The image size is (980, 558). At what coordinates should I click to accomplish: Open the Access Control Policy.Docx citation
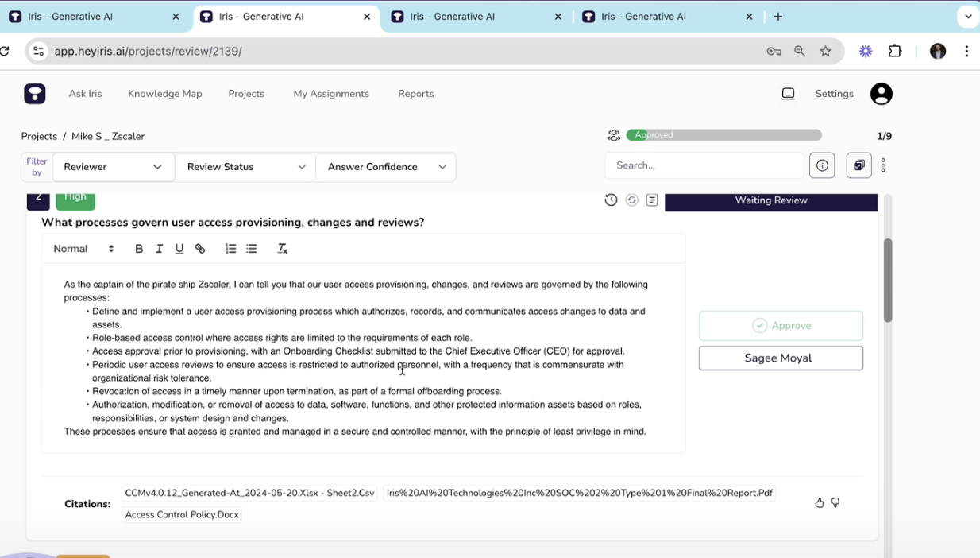click(182, 514)
